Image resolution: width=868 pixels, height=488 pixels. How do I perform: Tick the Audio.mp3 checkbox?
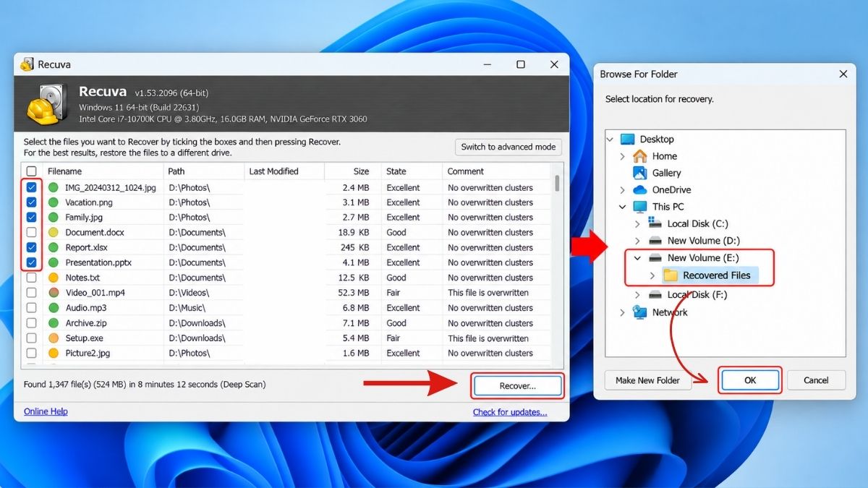pos(32,308)
